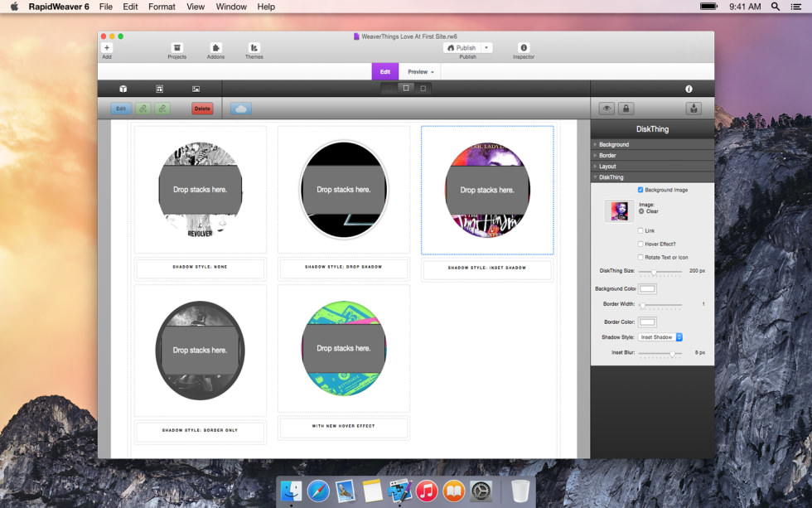Select the Revolver disk stack
Screen dimensions: 812x508
[200, 190]
